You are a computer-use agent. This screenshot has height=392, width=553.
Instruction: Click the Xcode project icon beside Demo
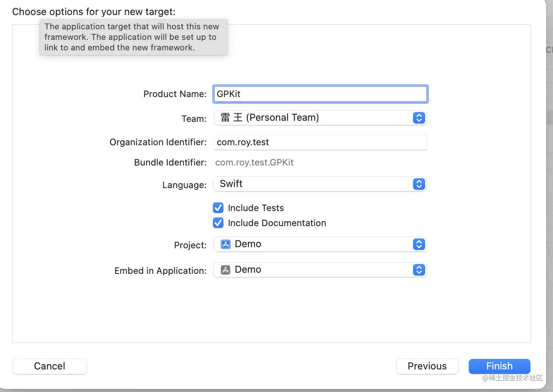point(225,244)
